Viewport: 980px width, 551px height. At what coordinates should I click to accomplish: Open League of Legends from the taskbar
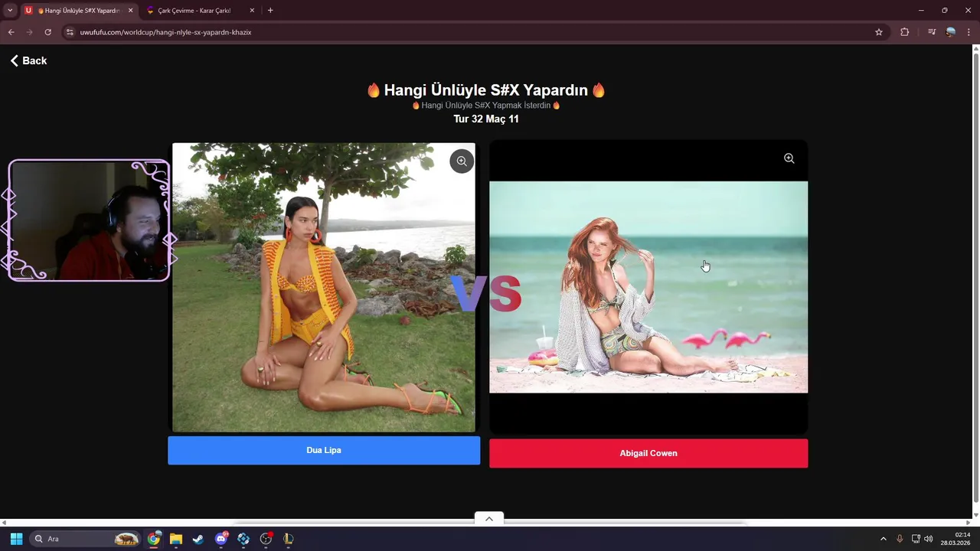pos(289,539)
